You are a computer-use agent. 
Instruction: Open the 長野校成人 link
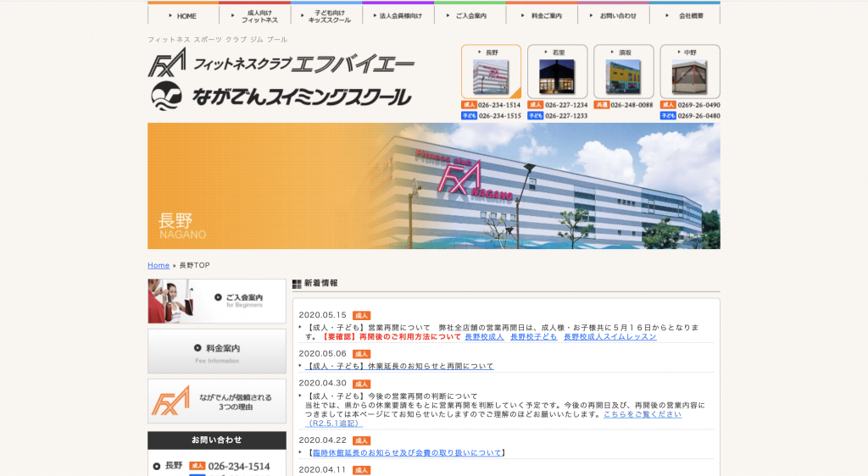pyautogui.click(x=484, y=337)
